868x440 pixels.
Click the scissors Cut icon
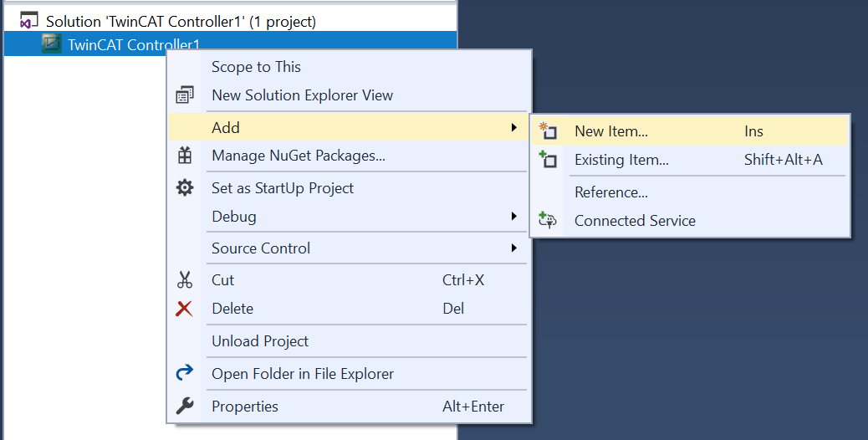click(185, 280)
